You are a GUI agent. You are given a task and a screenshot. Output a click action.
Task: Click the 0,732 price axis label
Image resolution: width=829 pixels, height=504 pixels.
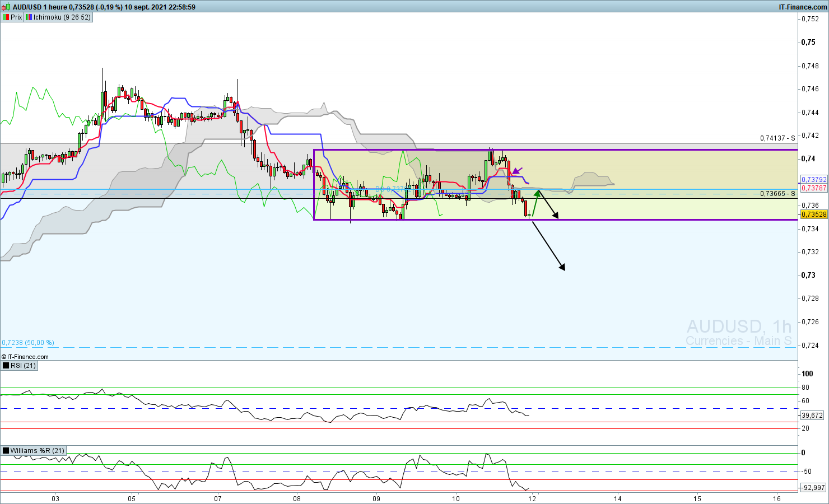(810, 252)
